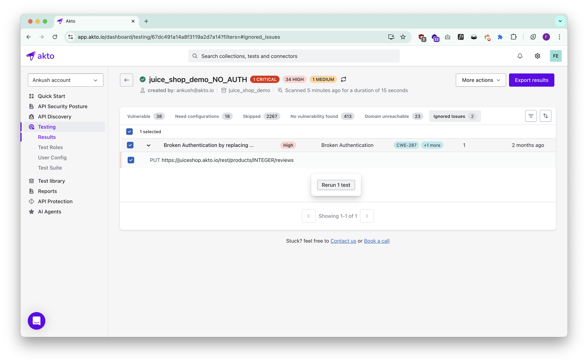
Task: Click the back arrow button beside test title
Action: (127, 80)
